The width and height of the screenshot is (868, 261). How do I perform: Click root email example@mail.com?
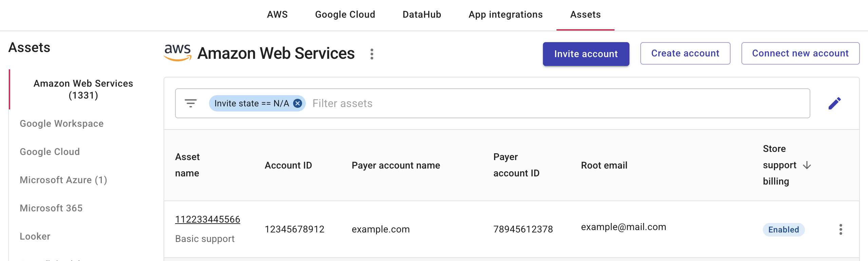pyautogui.click(x=623, y=227)
